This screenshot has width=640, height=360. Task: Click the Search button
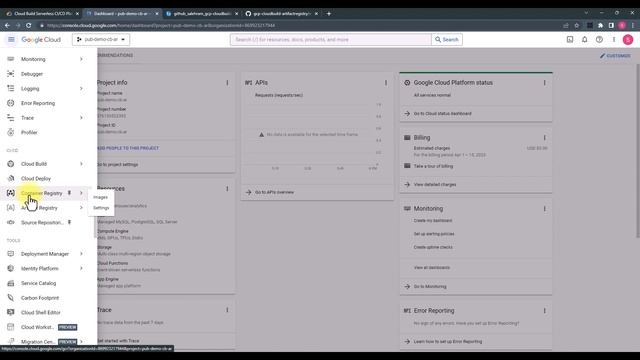(447, 40)
